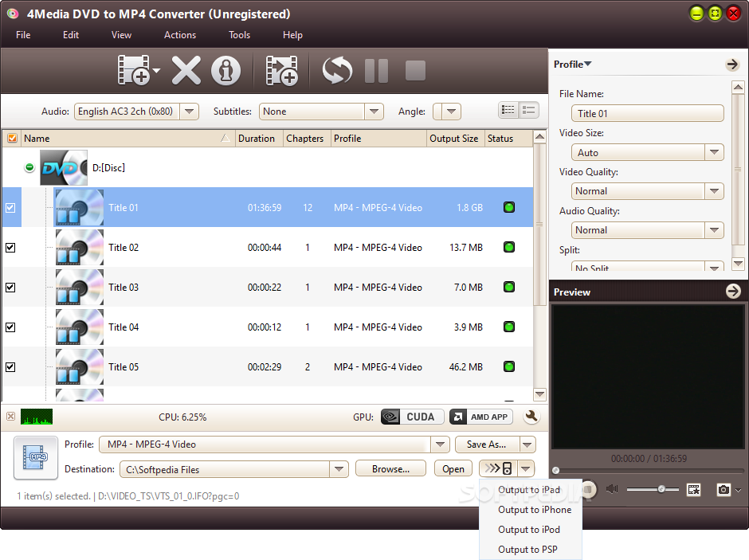Uncheck the Title 02 checkbox

[x=10, y=247]
